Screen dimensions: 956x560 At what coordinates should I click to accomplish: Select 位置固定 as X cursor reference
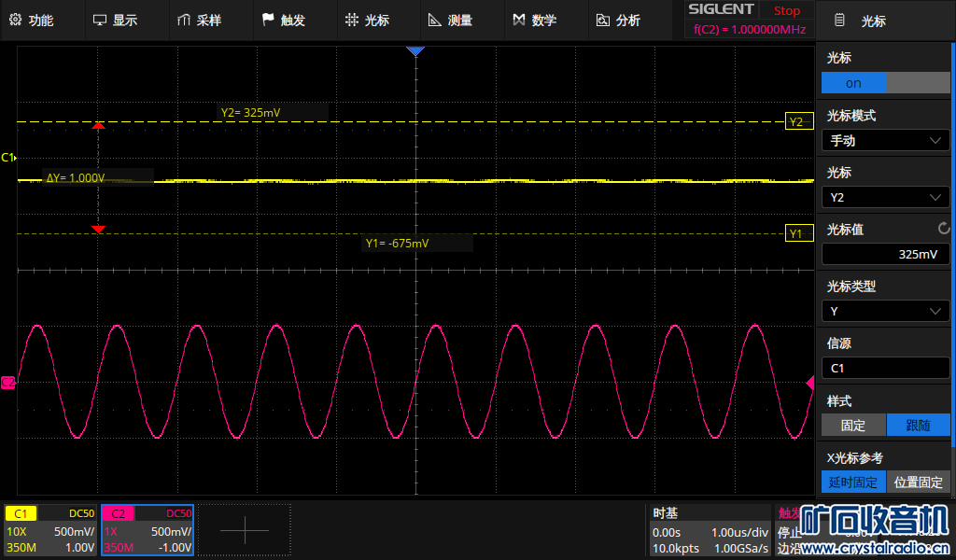918,483
